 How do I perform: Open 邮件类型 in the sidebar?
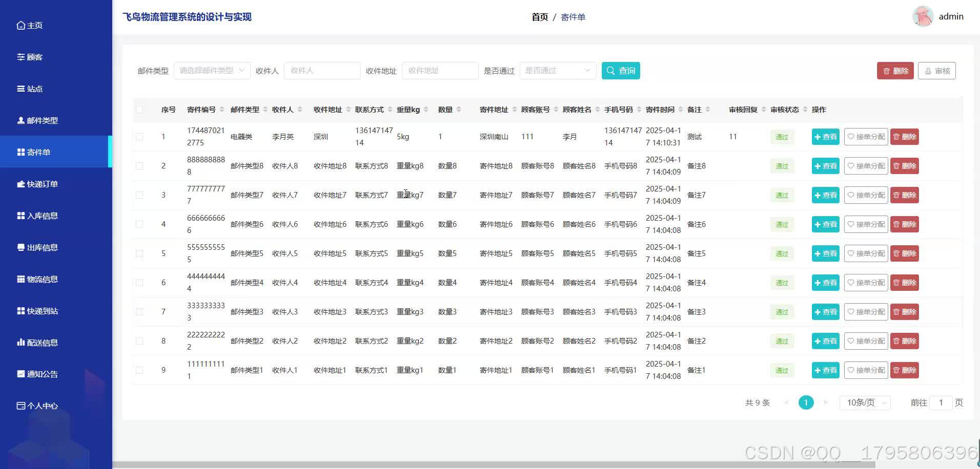click(x=37, y=120)
